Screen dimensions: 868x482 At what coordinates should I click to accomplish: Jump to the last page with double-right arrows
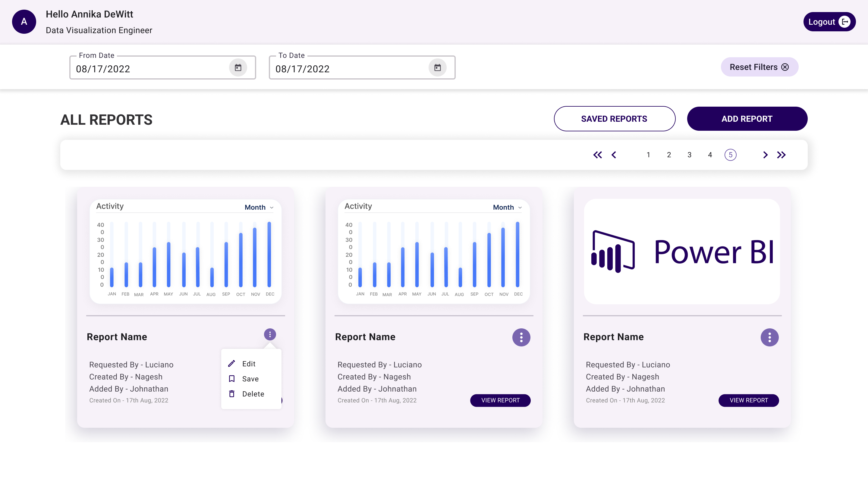[782, 155]
